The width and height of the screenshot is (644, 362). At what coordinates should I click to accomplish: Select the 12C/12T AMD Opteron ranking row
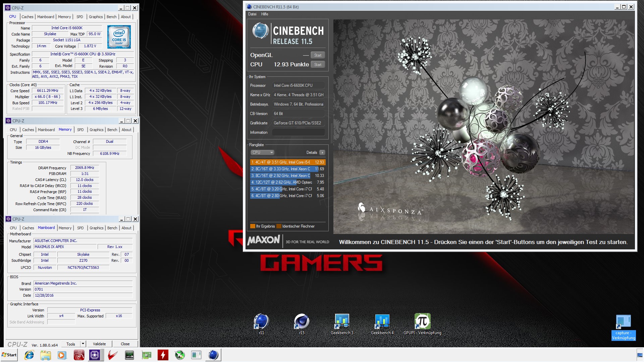287,182
